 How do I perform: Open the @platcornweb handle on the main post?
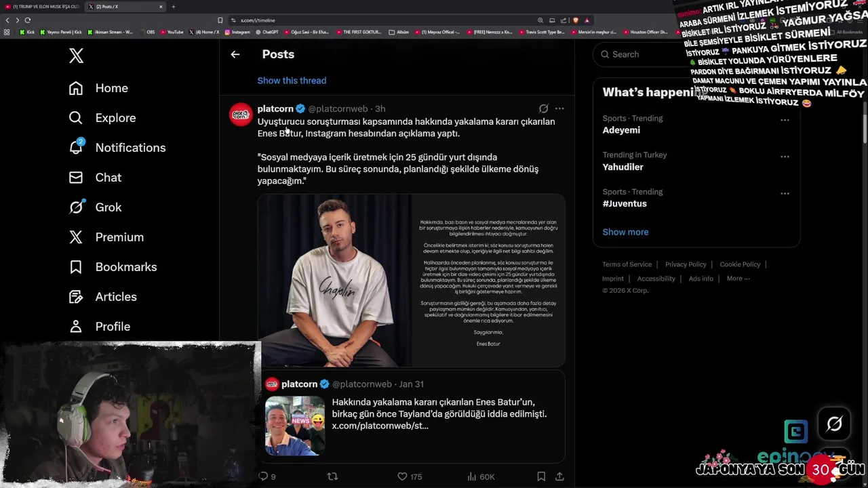tap(338, 108)
